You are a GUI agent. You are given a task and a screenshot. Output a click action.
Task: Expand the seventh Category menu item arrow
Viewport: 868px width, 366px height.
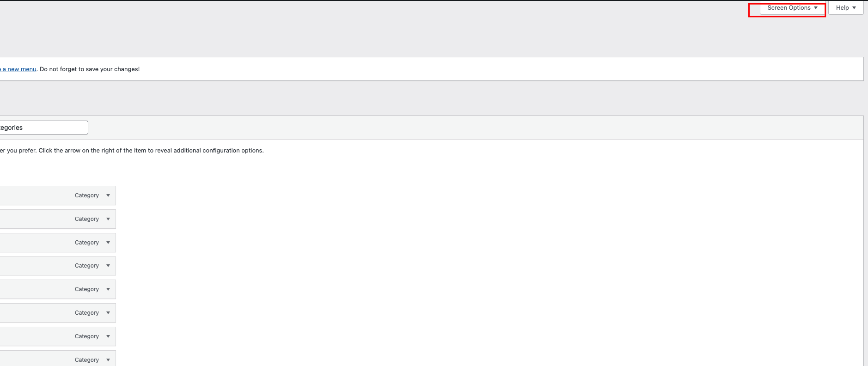(x=108, y=336)
